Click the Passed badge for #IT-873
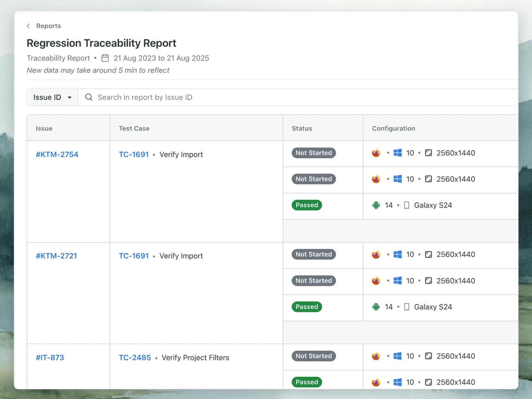The image size is (532, 399). (x=307, y=382)
